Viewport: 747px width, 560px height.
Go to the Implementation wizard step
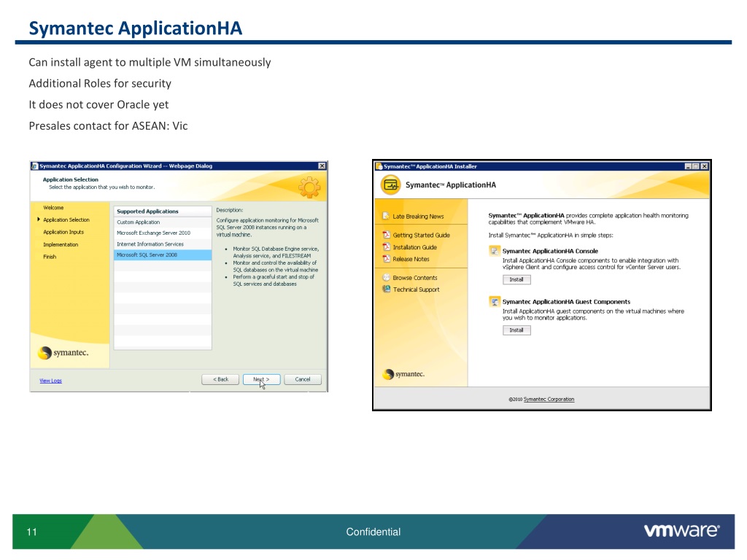(x=61, y=244)
